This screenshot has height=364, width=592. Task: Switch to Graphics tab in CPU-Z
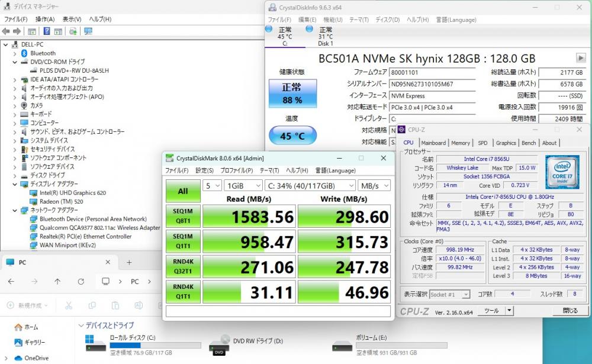506,143
